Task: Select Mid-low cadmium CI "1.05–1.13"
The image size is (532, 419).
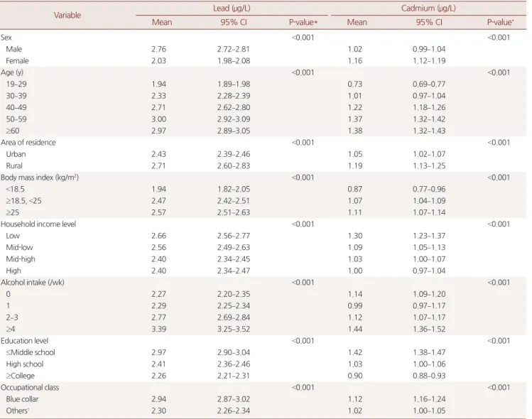Action: pos(429,247)
